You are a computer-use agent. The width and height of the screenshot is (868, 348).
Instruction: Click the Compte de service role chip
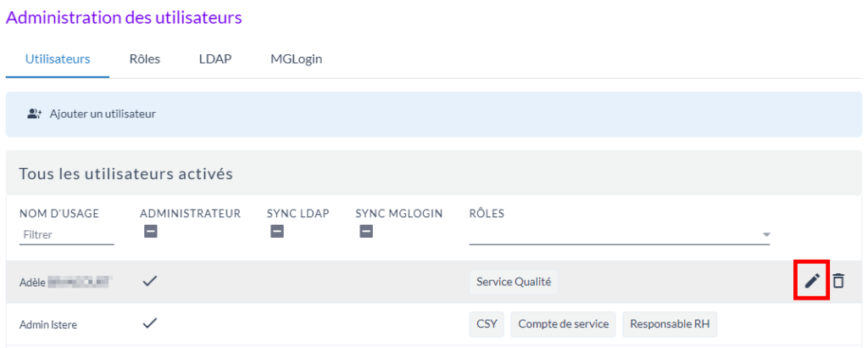point(564,323)
